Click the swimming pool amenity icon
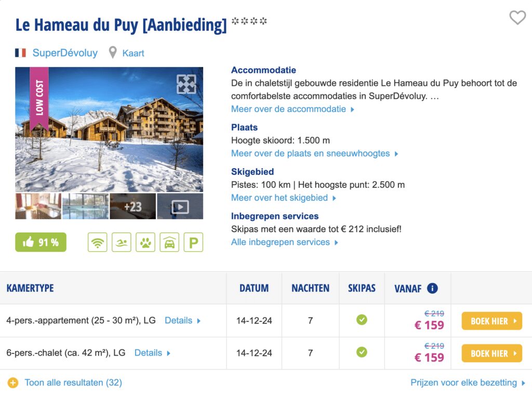The image size is (532, 395). tap(122, 242)
